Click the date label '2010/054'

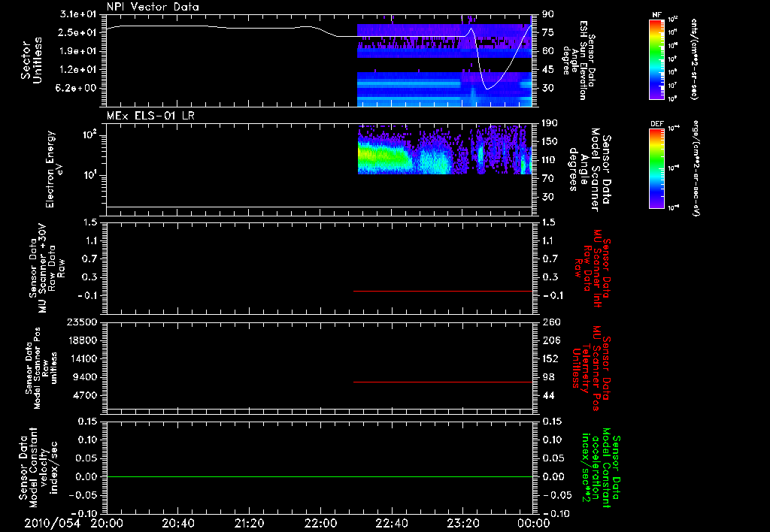click(x=53, y=523)
